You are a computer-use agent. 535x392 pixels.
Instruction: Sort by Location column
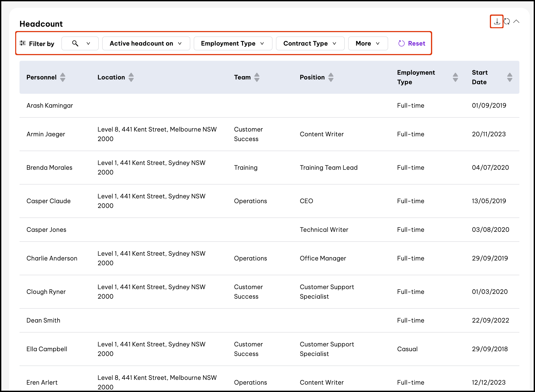[131, 77]
